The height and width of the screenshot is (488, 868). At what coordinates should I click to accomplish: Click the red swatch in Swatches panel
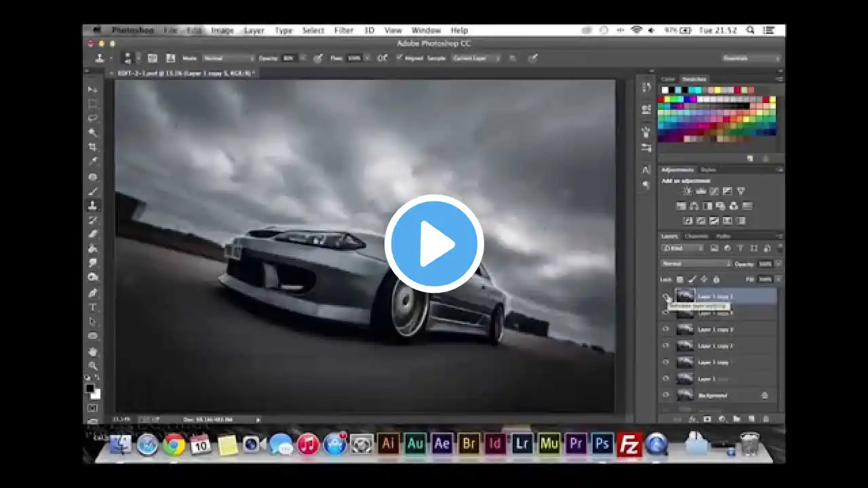661,99
